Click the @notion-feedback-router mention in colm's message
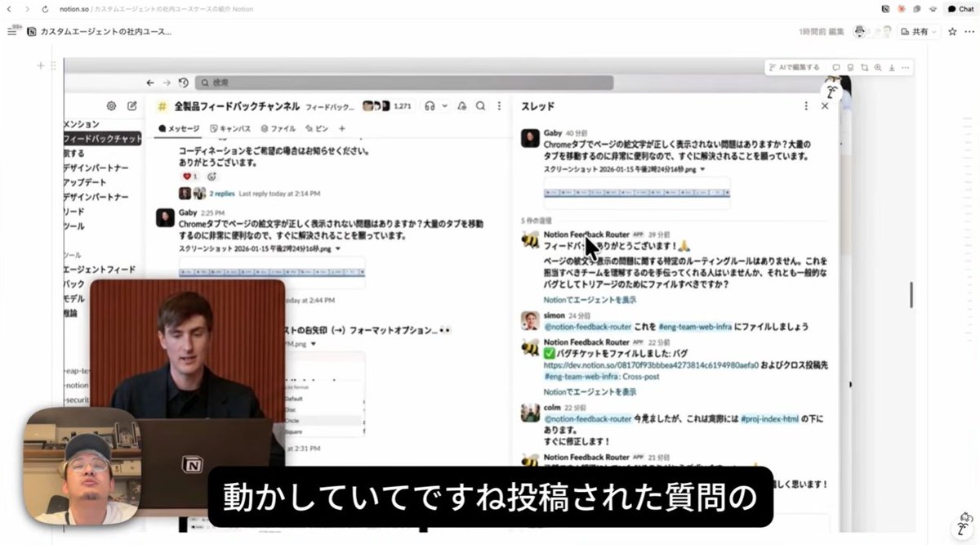The height and width of the screenshot is (545, 980). 587,418
